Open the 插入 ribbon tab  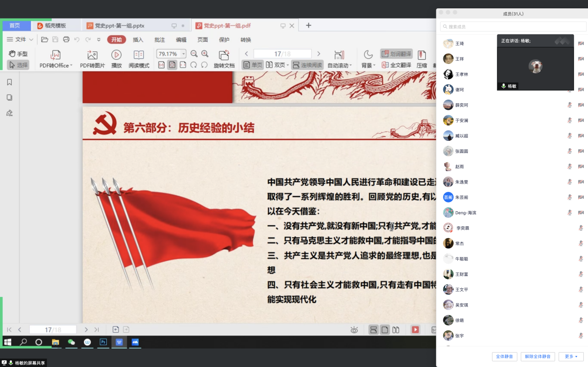[138, 40]
